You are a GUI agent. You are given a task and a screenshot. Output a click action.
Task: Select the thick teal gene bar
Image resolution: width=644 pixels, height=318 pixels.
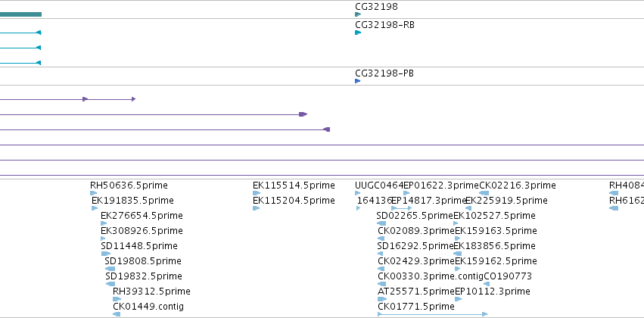click(20, 14)
